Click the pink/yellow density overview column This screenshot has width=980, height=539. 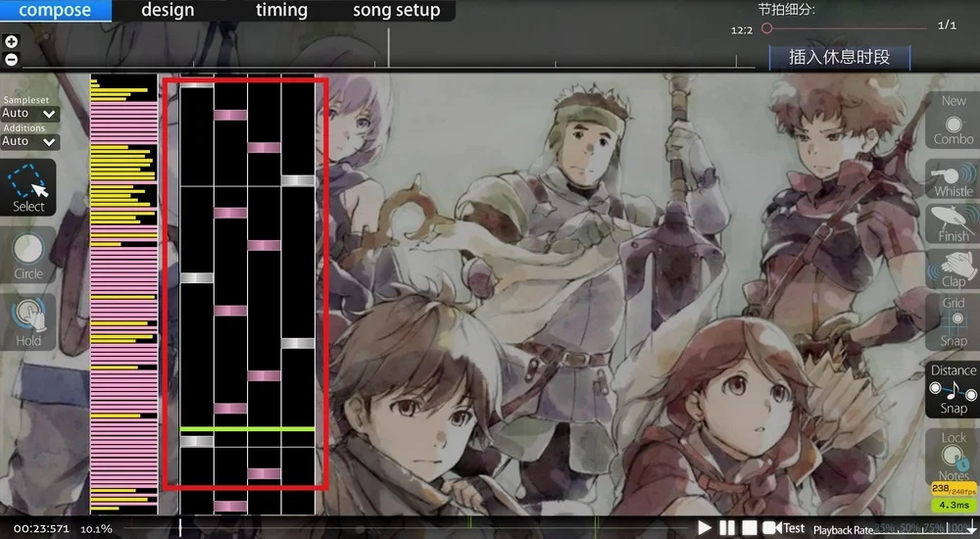tap(123, 294)
